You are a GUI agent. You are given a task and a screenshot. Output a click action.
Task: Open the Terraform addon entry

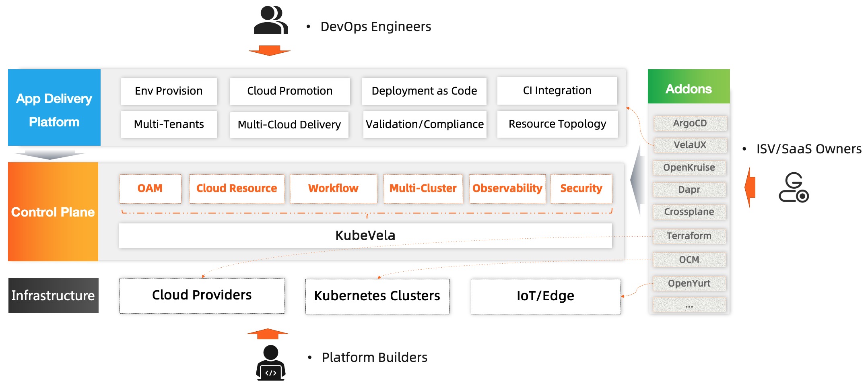click(689, 236)
